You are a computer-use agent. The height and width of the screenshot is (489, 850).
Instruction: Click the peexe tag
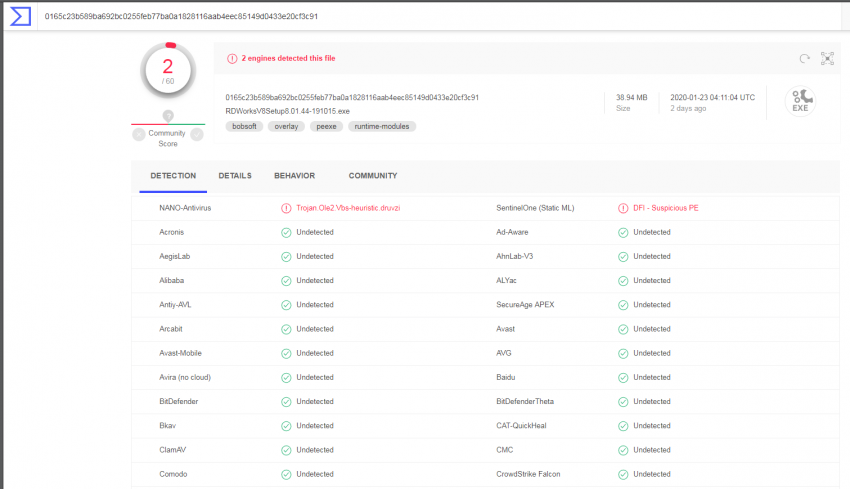coord(326,127)
